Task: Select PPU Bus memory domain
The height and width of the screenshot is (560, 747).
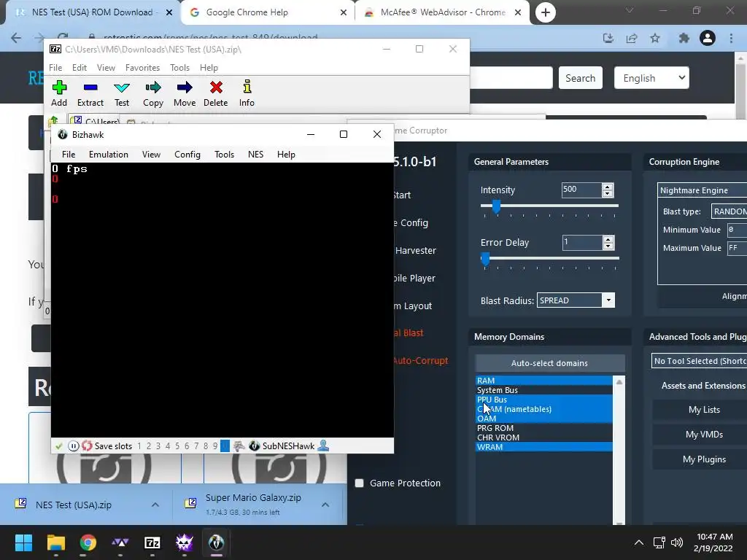Action: [543, 400]
